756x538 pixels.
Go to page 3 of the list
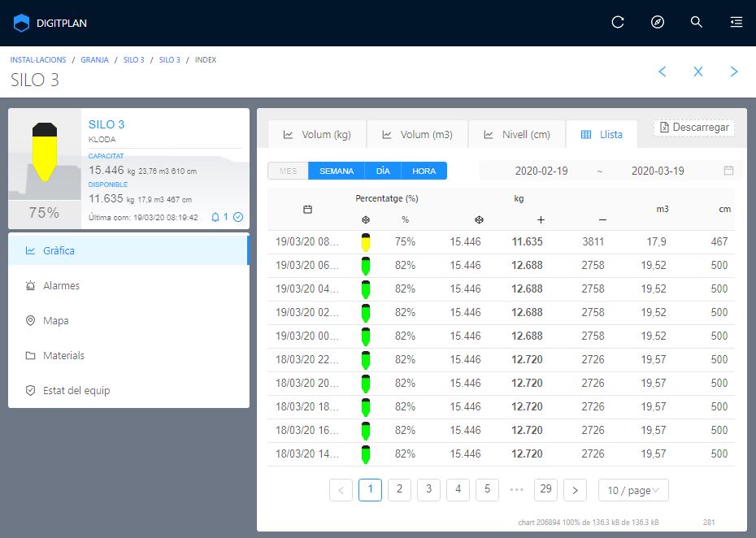[428, 490]
